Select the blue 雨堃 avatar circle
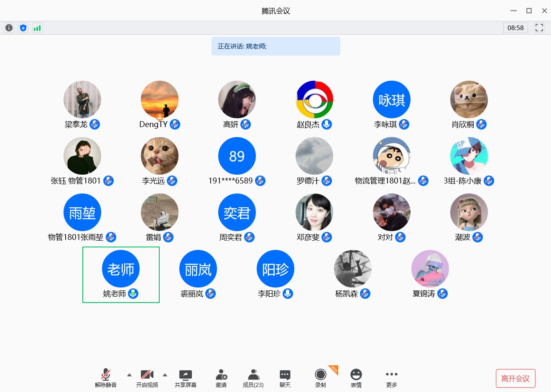Screen dimensions: 551x392 [82, 212]
